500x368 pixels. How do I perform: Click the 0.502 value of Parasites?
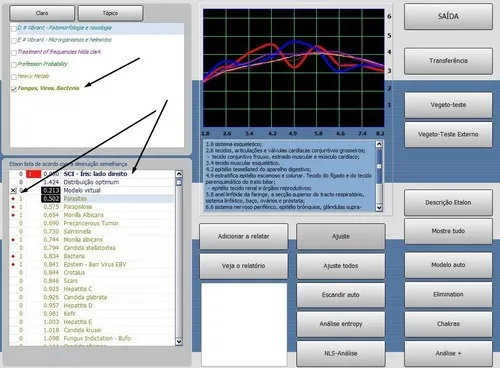pyautogui.click(x=51, y=199)
